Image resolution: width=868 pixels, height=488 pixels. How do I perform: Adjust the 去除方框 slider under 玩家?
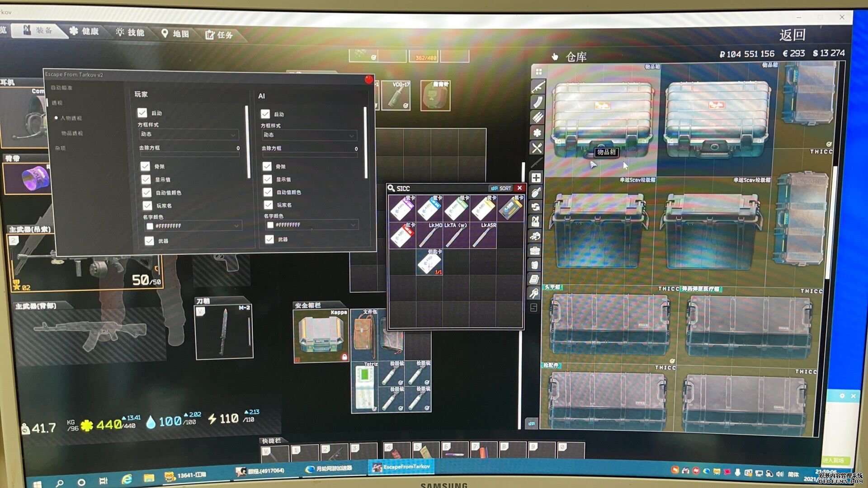tap(189, 155)
